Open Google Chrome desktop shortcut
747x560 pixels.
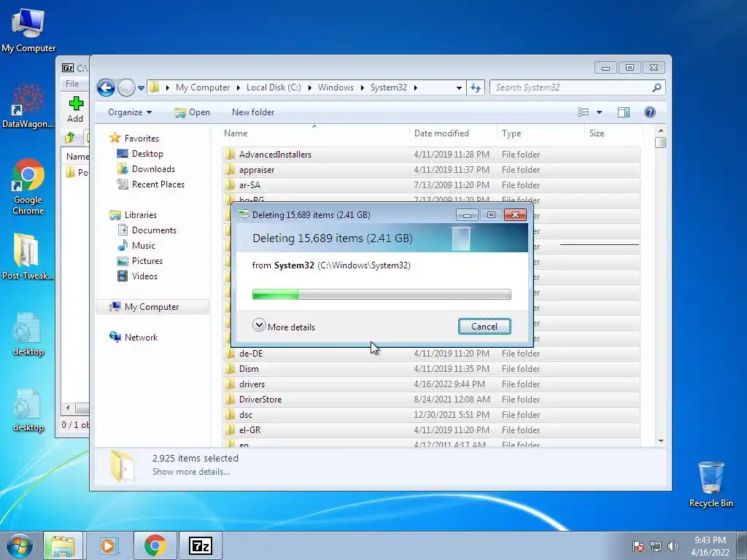[x=28, y=187]
